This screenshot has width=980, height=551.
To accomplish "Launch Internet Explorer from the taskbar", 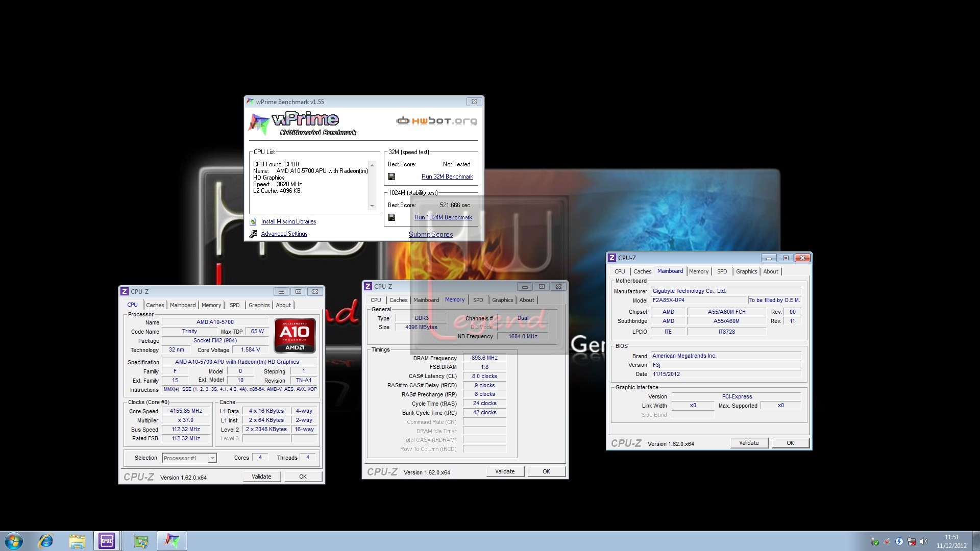I will (46, 541).
